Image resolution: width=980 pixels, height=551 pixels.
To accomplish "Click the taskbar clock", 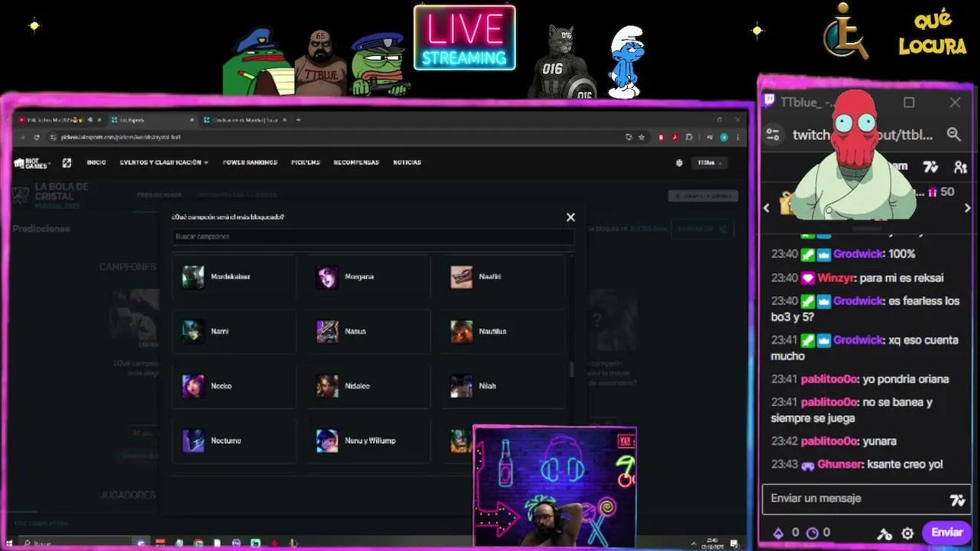I will click(x=714, y=543).
